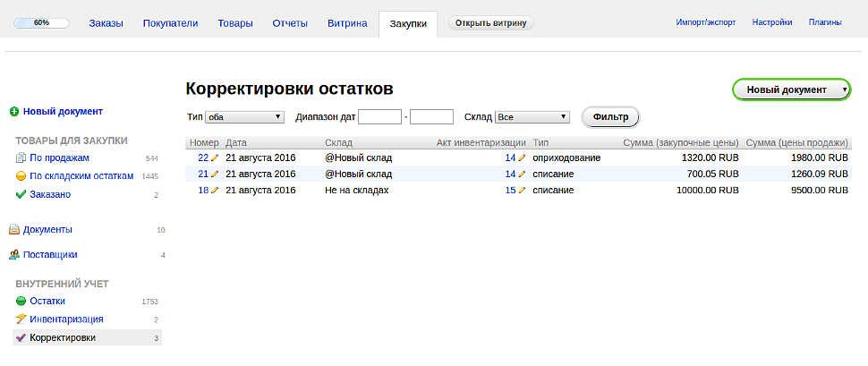Click the Инвентаризация icon in the sidebar
The height and width of the screenshot is (366, 868).
pos(21,319)
